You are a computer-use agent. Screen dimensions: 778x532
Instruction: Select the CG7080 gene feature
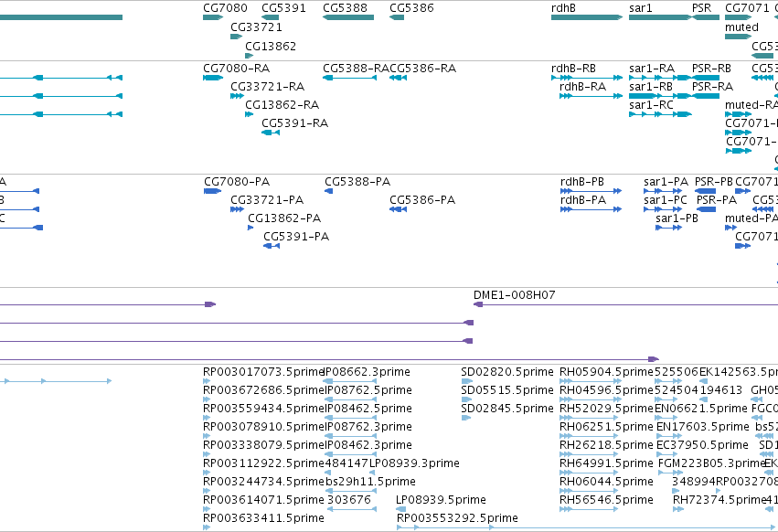(x=213, y=17)
